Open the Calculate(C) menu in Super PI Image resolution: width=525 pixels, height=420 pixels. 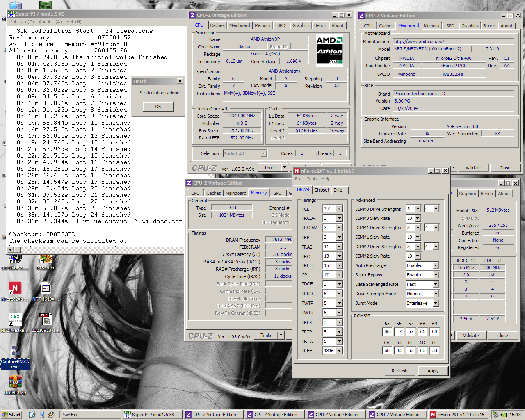[22, 22]
